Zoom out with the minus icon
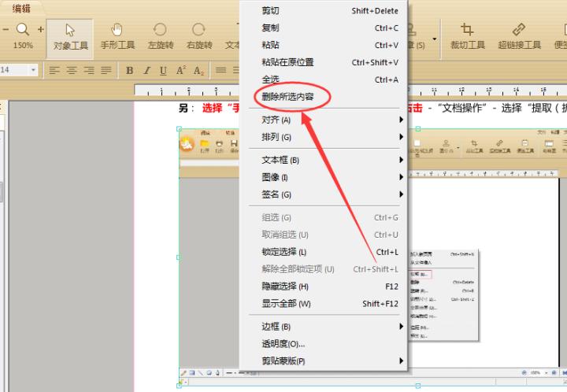The width and height of the screenshot is (567, 392). 6,30
